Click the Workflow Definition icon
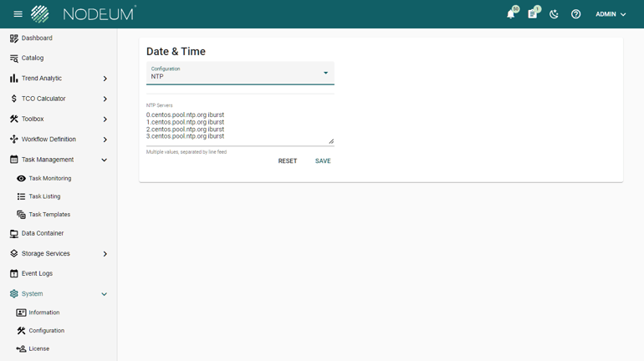The image size is (644, 361). [x=14, y=139]
